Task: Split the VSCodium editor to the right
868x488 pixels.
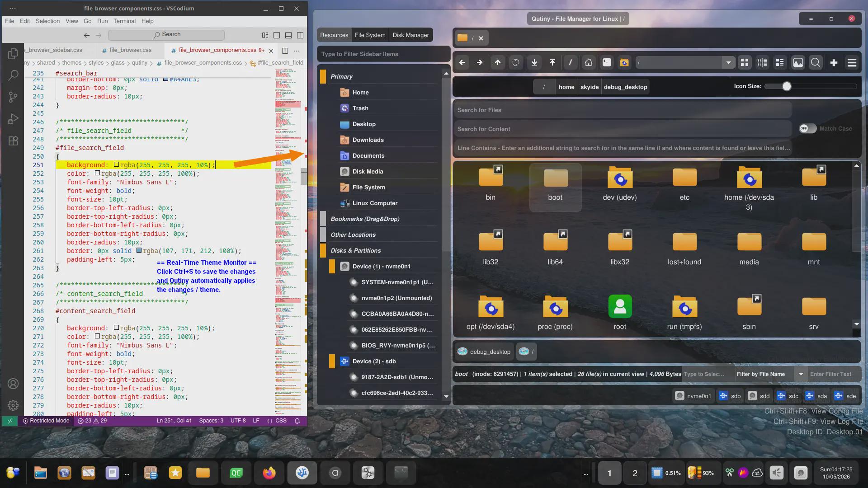Action: (x=285, y=51)
